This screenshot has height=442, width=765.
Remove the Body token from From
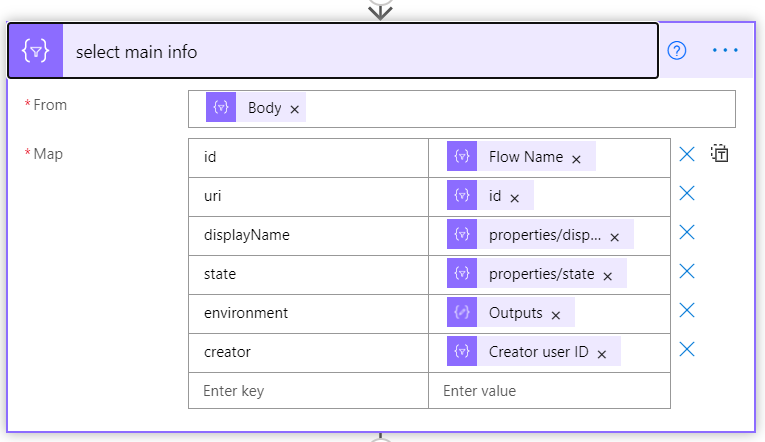(x=295, y=109)
